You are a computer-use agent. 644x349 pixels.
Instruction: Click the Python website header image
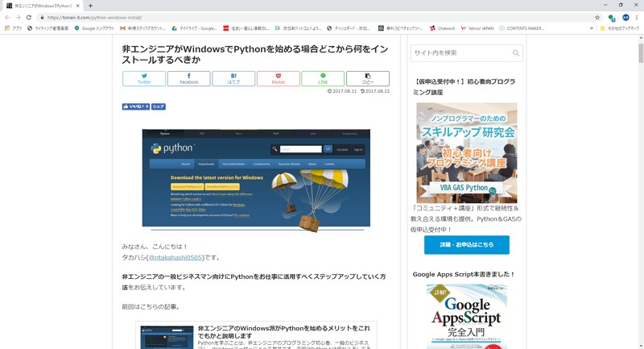tap(256, 180)
